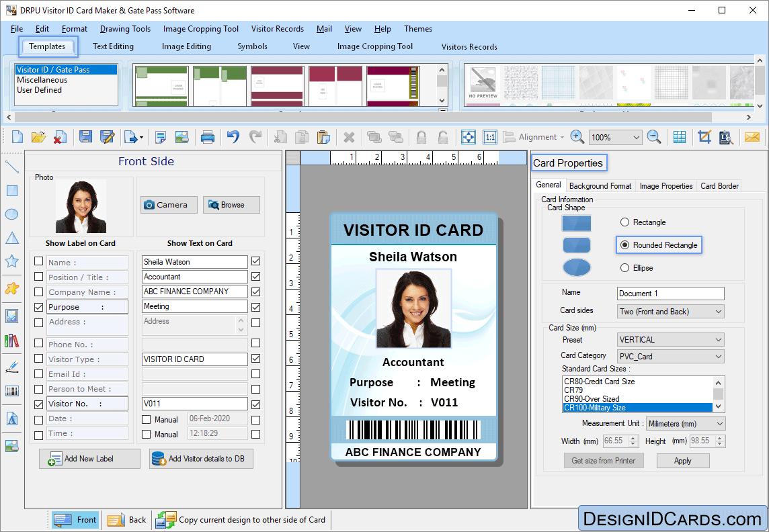Select the Ellipse card shape radio
The image size is (769, 532).
click(x=625, y=268)
